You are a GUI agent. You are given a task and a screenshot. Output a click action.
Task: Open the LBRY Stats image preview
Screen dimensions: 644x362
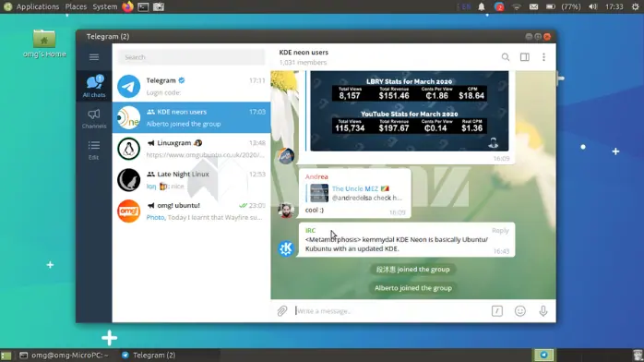[409, 111]
